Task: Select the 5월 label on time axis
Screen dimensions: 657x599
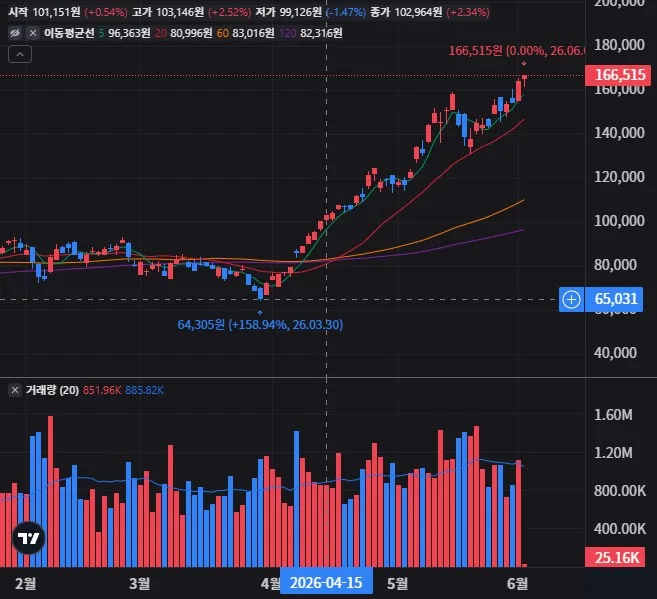Action: pos(397,583)
